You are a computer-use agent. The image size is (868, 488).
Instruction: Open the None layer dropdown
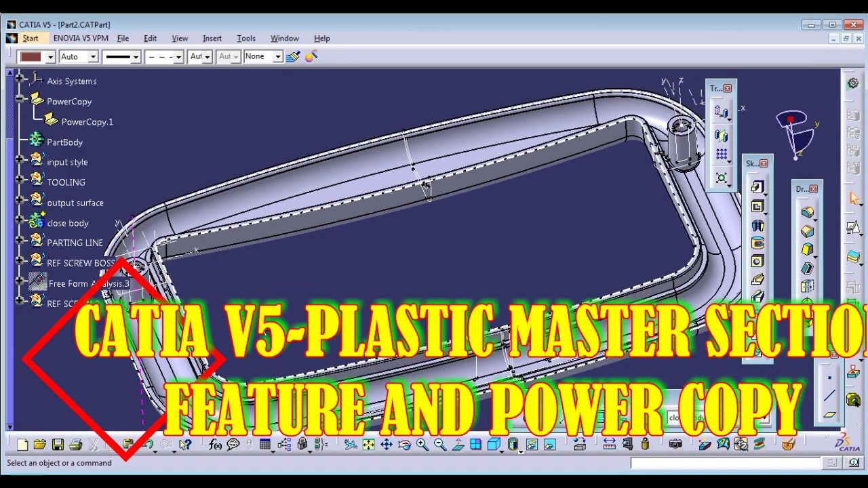point(277,57)
